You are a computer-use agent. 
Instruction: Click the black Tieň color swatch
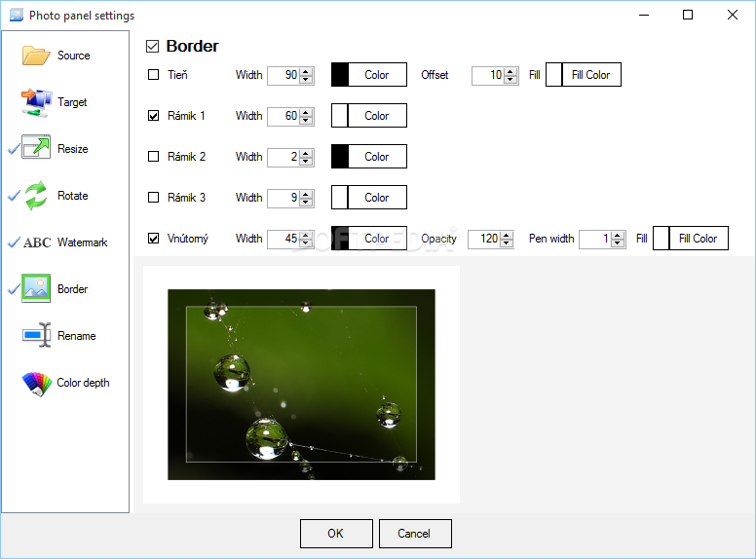click(340, 75)
